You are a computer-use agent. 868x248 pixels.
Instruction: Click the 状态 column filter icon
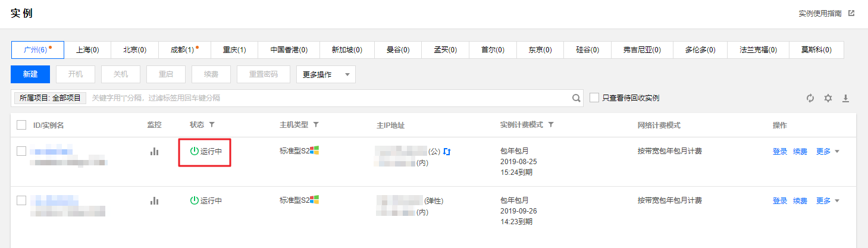211,125
